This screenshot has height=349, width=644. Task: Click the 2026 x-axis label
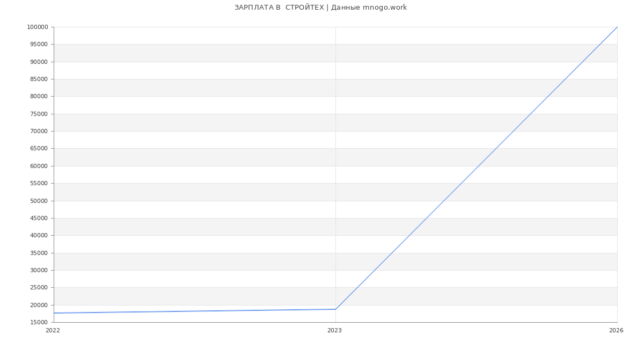coord(616,331)
